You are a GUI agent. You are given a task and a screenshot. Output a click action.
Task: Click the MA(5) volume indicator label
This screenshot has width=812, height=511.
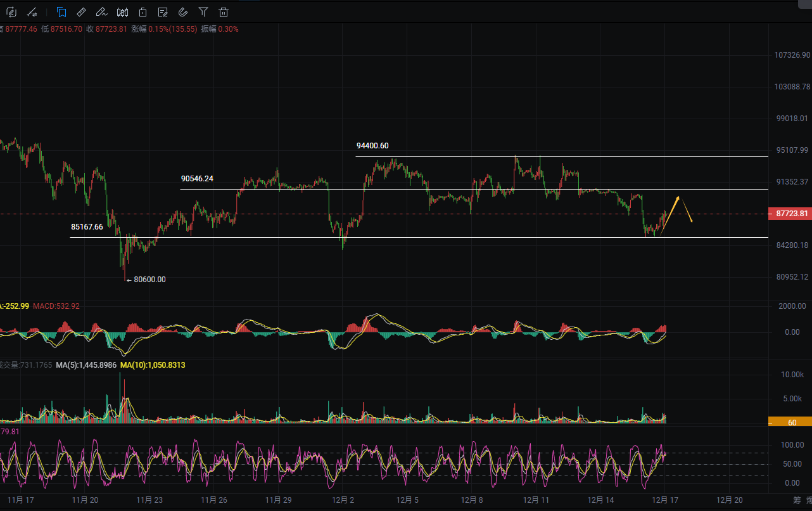[x=87, y=365]
